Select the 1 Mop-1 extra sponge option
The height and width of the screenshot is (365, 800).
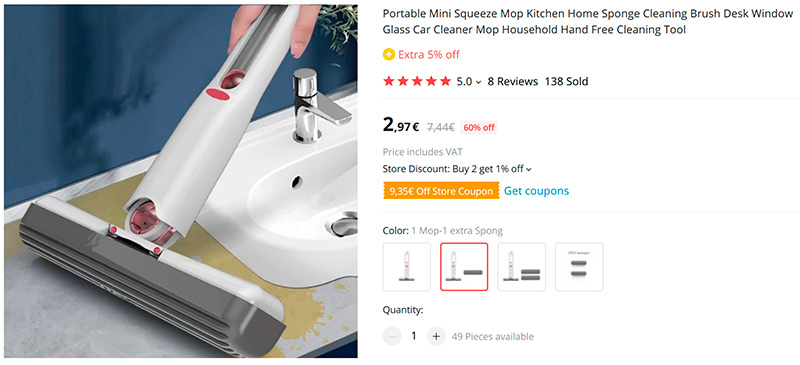pos(464,266)
